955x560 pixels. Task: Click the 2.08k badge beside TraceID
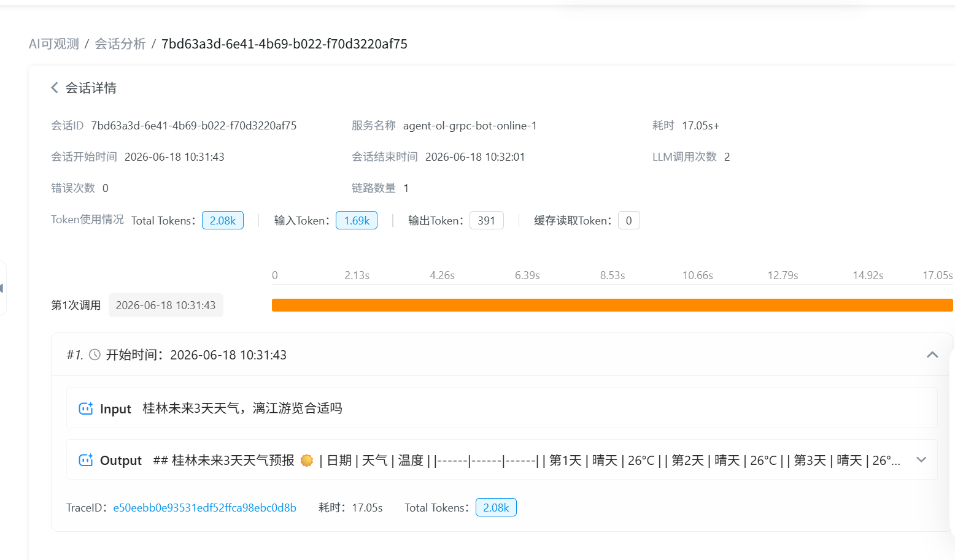pyautogui.click(x=496, y=507)
